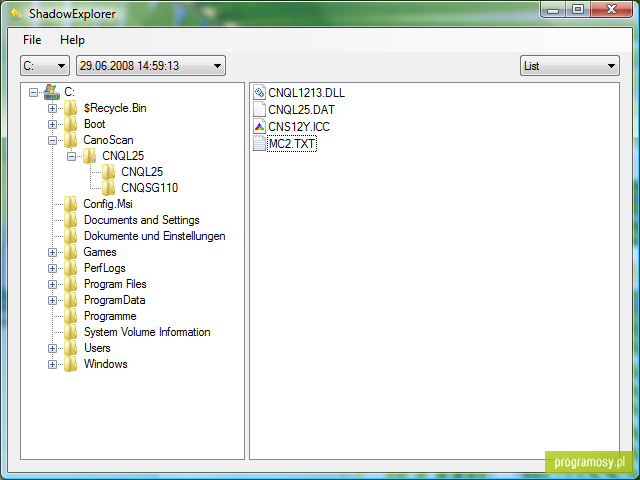Click the CNQL25.DAT file icon
Image resolution: width=640 pixels, height=480 pixels.
pyautogui.click(x=259, y=109)
